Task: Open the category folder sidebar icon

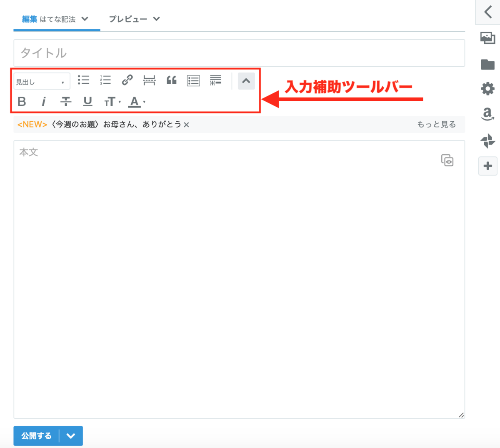Action: tap(487, 64)
